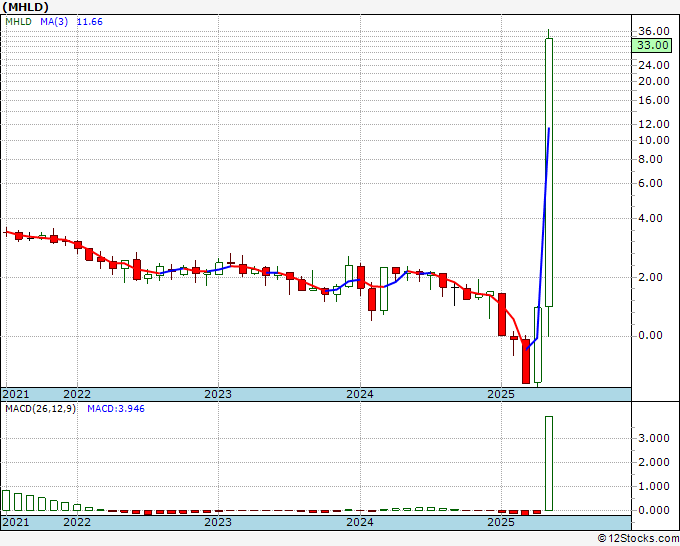Click 2021 on the MACD panel timeline

(16, 522)
